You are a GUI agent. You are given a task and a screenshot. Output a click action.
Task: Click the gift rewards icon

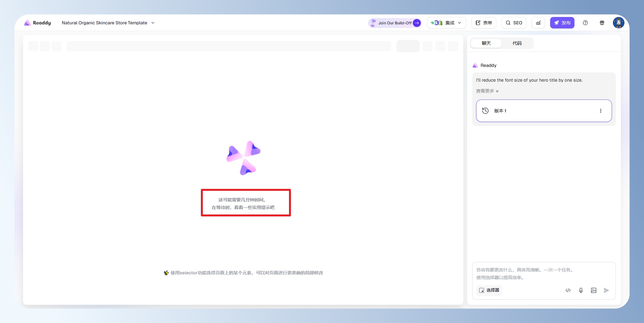point(602,23)
